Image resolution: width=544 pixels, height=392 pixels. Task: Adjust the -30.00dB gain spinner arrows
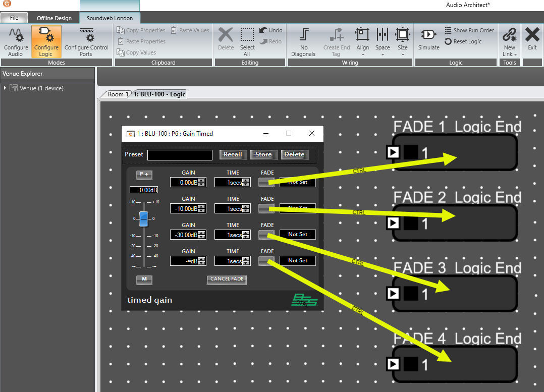point(201,235)
